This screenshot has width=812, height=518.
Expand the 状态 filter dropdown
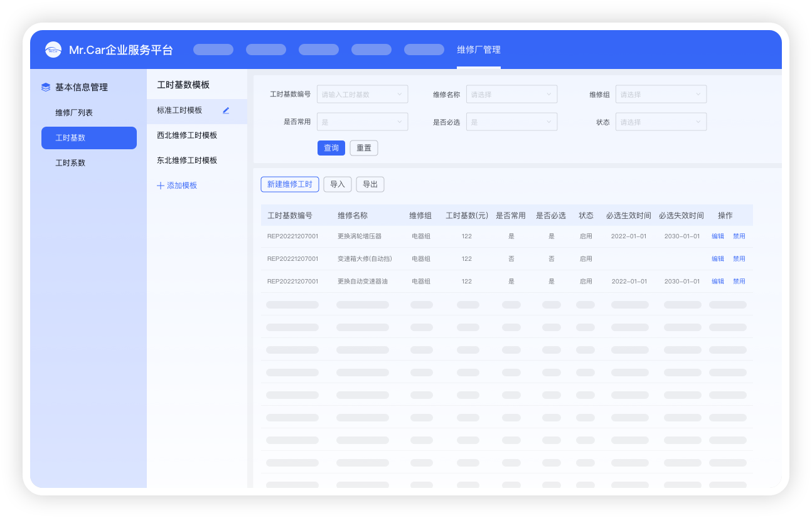coord(661,122)
